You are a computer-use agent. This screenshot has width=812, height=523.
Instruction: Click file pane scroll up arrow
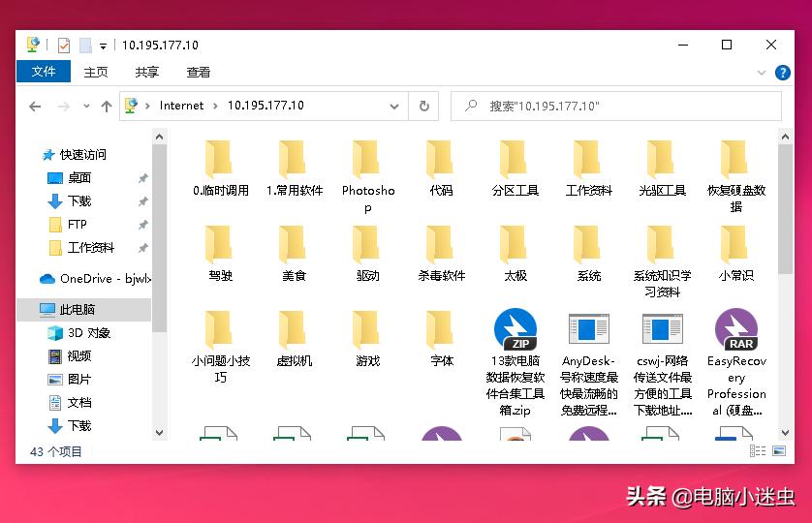(x=785, y=137)
